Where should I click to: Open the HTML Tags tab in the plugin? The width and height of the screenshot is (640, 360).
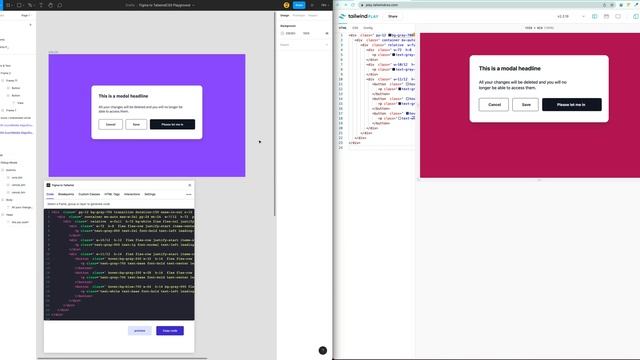click(112, 194)
